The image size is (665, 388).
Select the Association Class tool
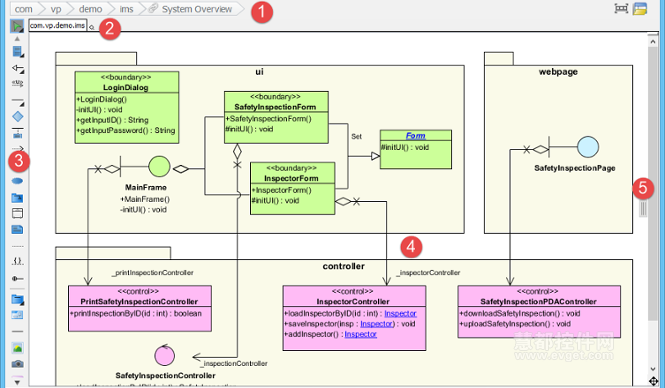[17, 134]
